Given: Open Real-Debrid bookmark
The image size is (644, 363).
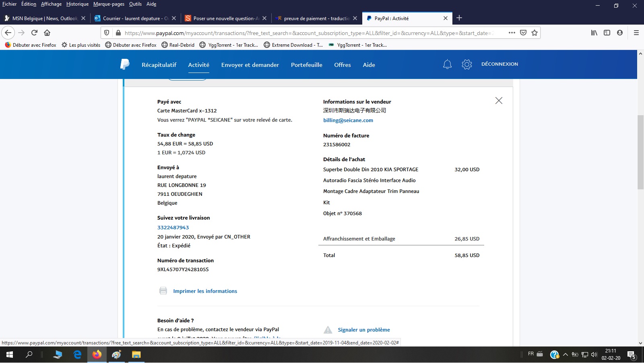Looking at the screenshot, I should pyautogui.click(x=178, y=45).
